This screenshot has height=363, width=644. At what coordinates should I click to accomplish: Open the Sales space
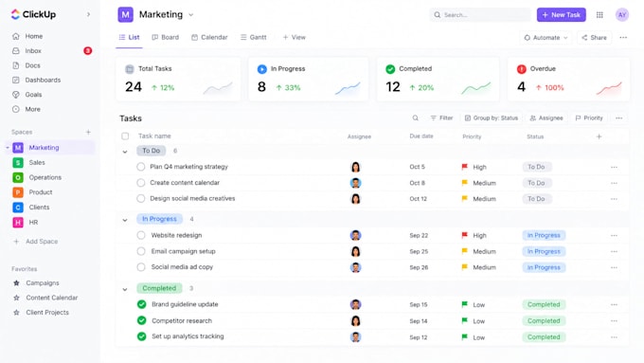pyautogui.click(x=37, y=162)
